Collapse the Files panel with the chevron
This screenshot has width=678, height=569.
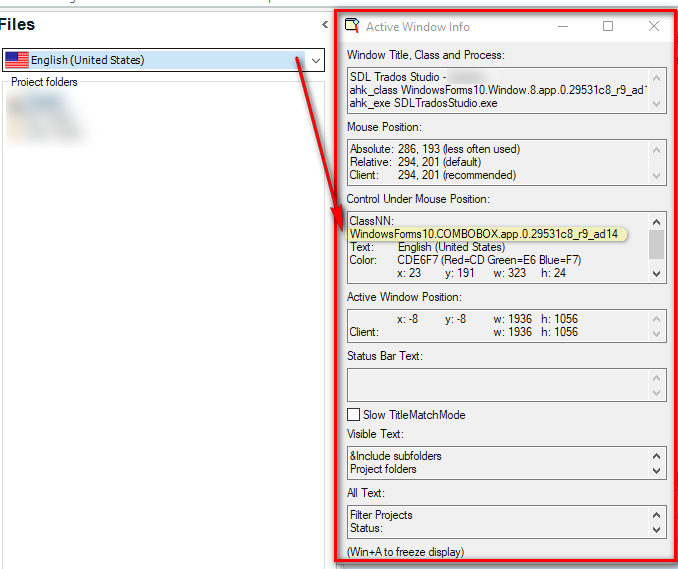coord(325,25)
